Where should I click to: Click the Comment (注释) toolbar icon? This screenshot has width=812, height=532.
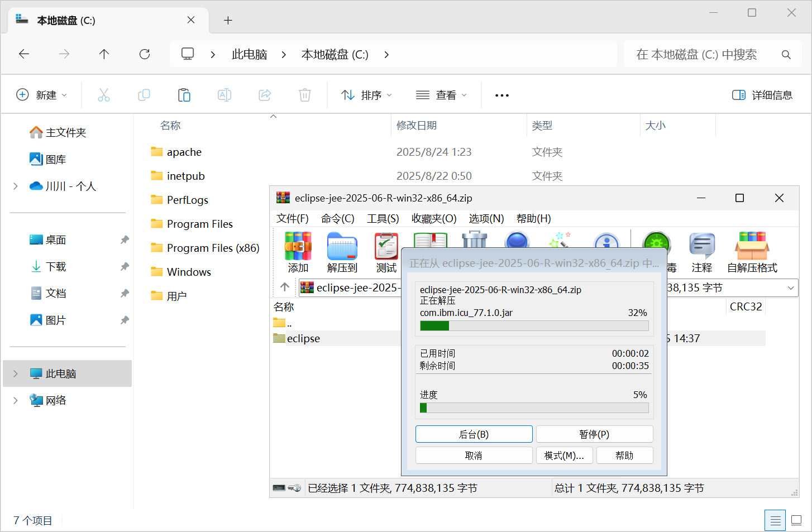click(702, 246)
